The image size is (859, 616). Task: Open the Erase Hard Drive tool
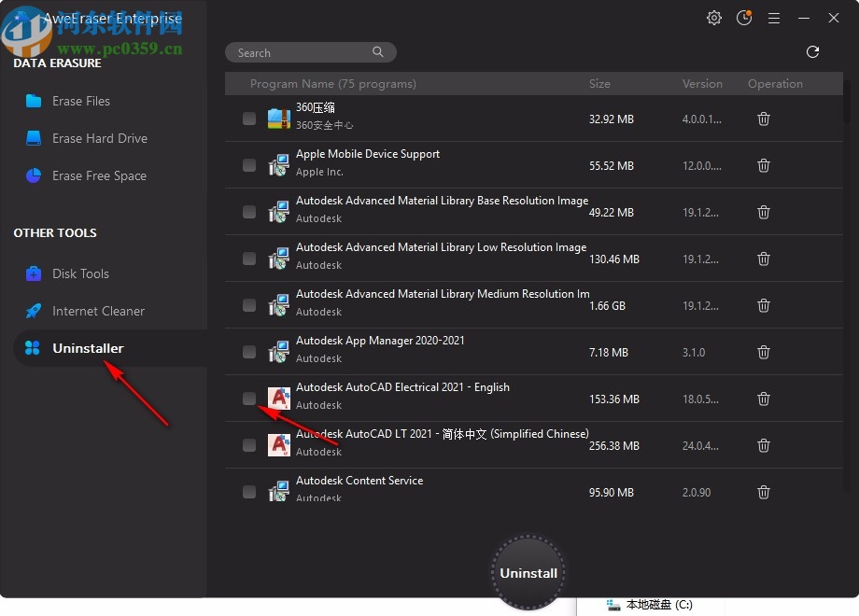click(x=96, y=138)
